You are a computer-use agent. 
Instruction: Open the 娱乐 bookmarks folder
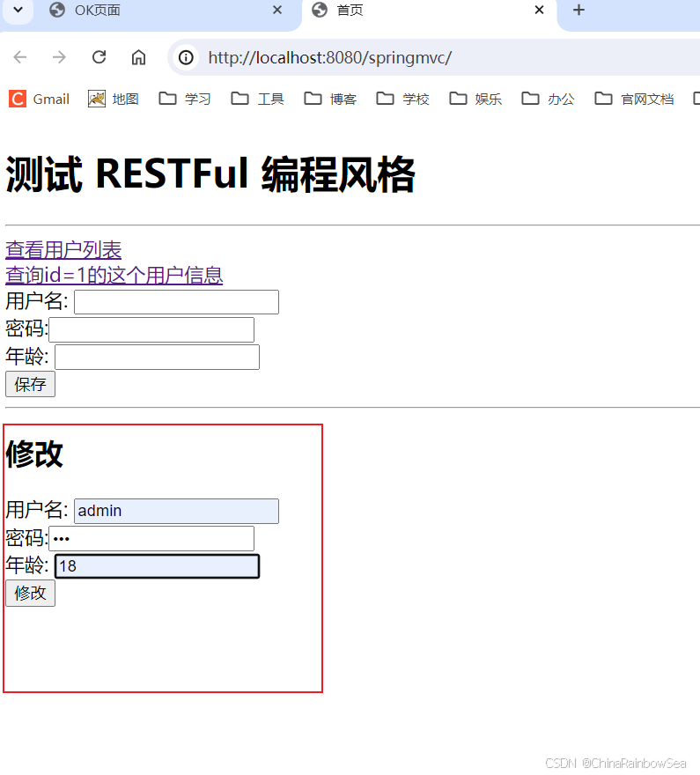pyautogui.click(x=475, y=99)
